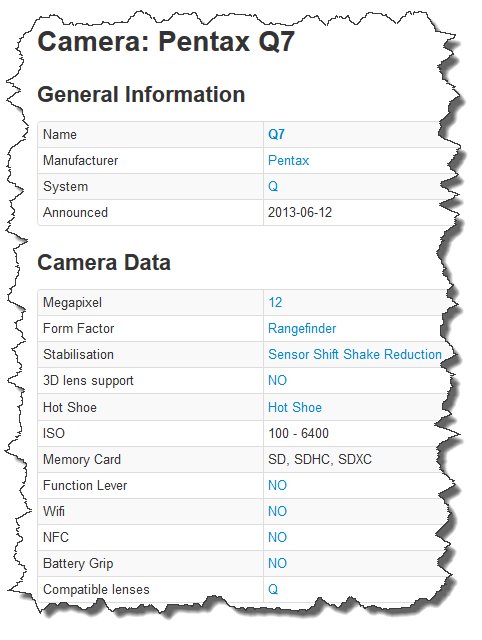Click the Stabilisation row label
The height and width of the screenshot is (640, 482).
click(78, 354)
